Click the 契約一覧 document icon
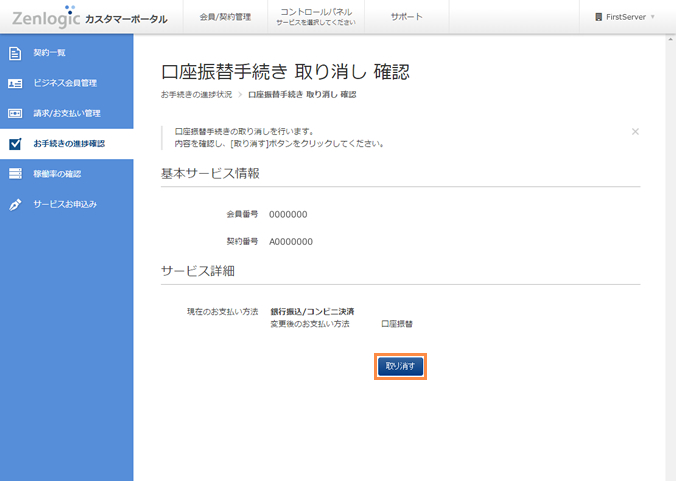Viewport: 676px width, 481px height. (15, 53)
